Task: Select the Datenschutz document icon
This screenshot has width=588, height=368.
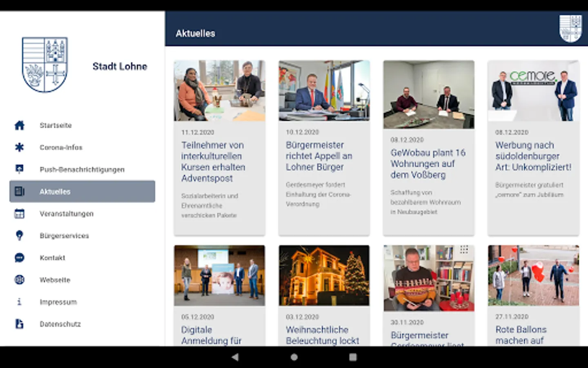Action: pyautogui.click(x=19, y=324)
